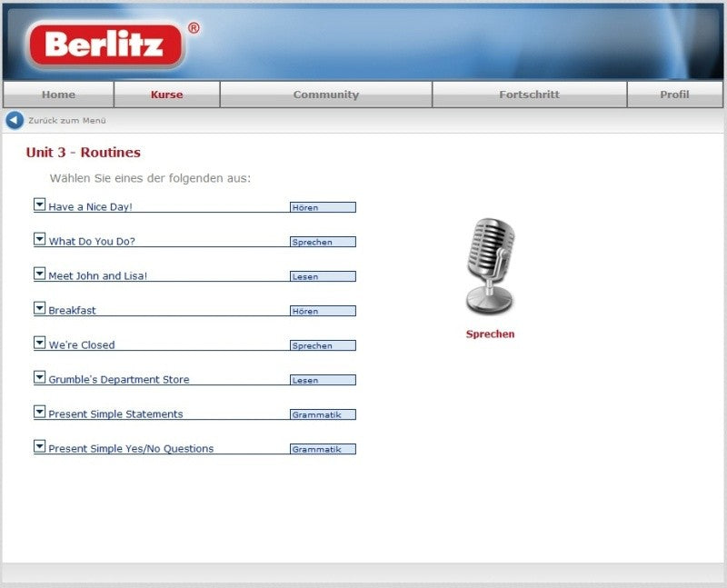Image resolution: width=727 pixels, height=588 pixels.
Task: Click the 'Unit 3 - Routines' heading
Action: 84,152
